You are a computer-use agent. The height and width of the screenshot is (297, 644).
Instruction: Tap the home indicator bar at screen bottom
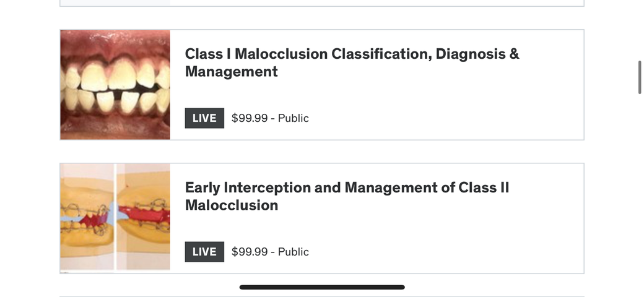[x=322, y=287]
